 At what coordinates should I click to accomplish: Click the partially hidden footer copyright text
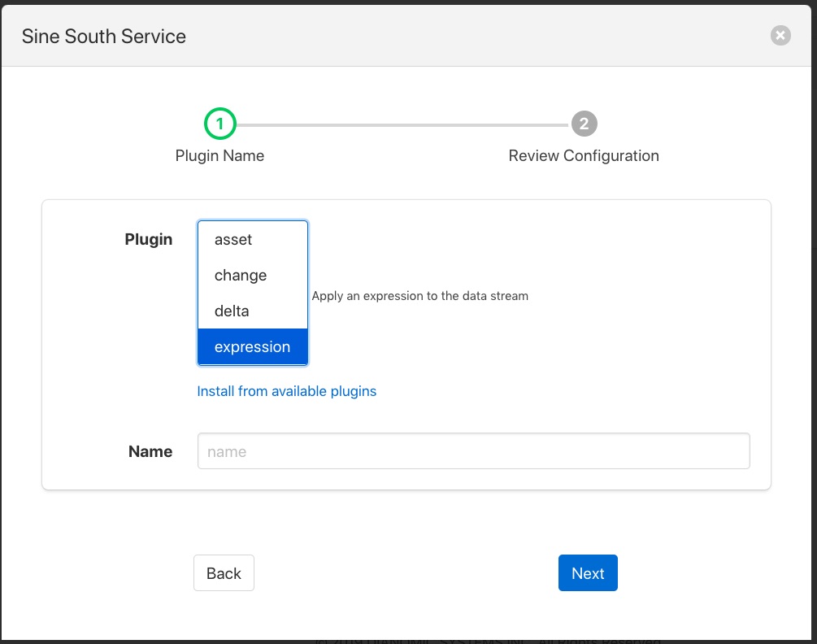[x=488, y=639]
